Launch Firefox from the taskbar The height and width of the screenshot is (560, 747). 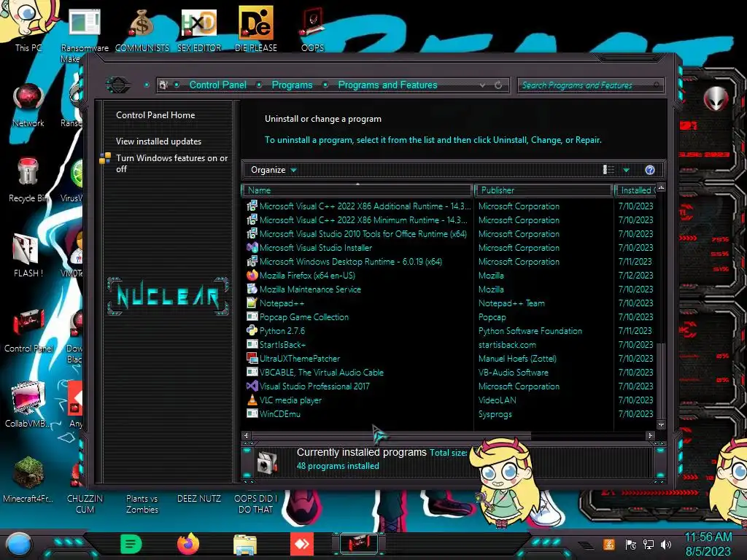coord(188,544)
